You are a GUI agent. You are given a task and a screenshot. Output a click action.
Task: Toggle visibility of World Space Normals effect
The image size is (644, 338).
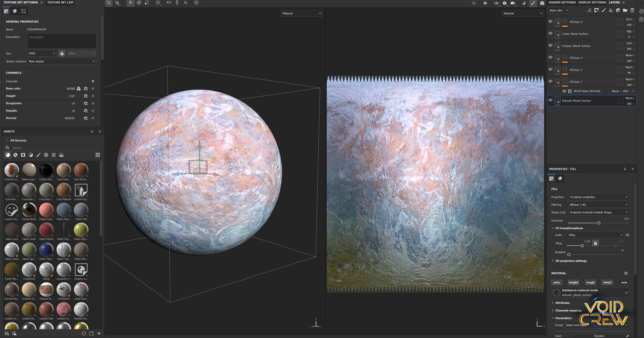click(564, 91)
